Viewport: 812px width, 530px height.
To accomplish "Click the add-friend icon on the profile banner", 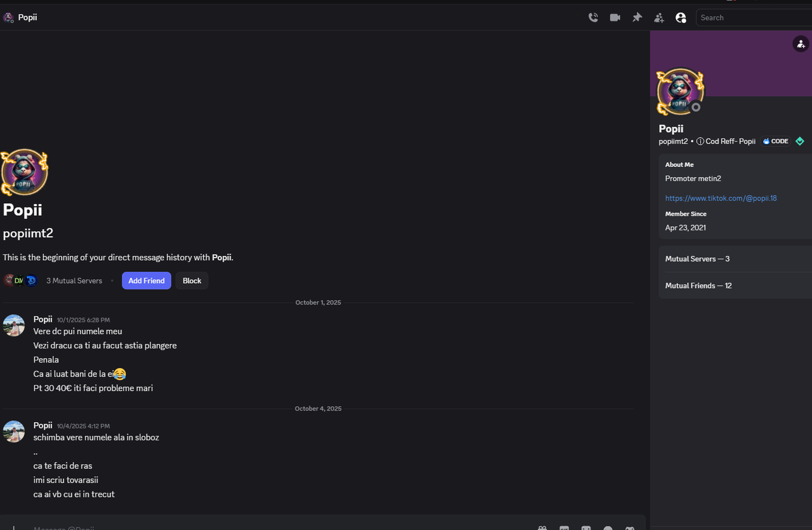I will coord(801,44).
